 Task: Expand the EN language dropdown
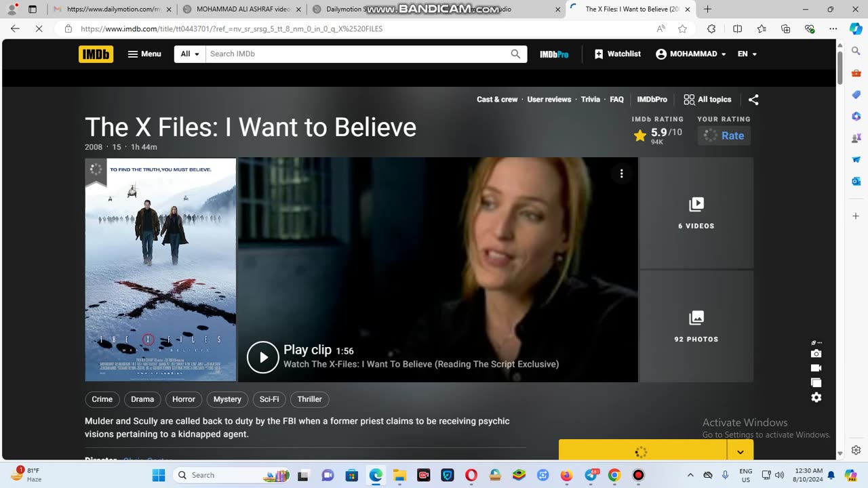pos(747,54)
